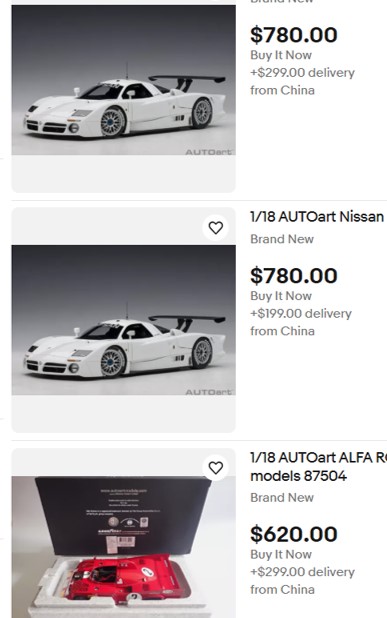Image resolution: width=387 pixels, height=618 pixels.
Task: Open the Nissan car photo with $299.00 delivery
Action: point(124,80)
